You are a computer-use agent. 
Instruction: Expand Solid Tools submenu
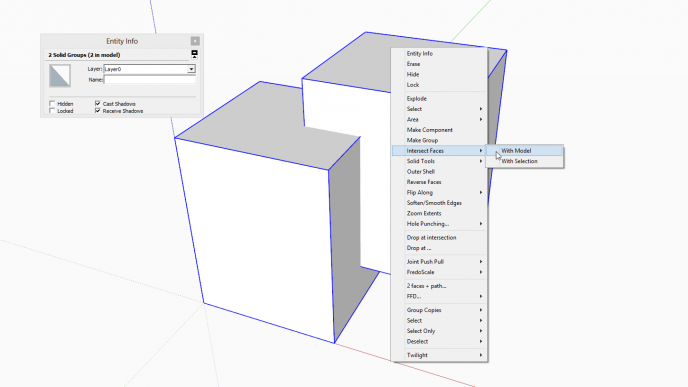tap(439, 161)
